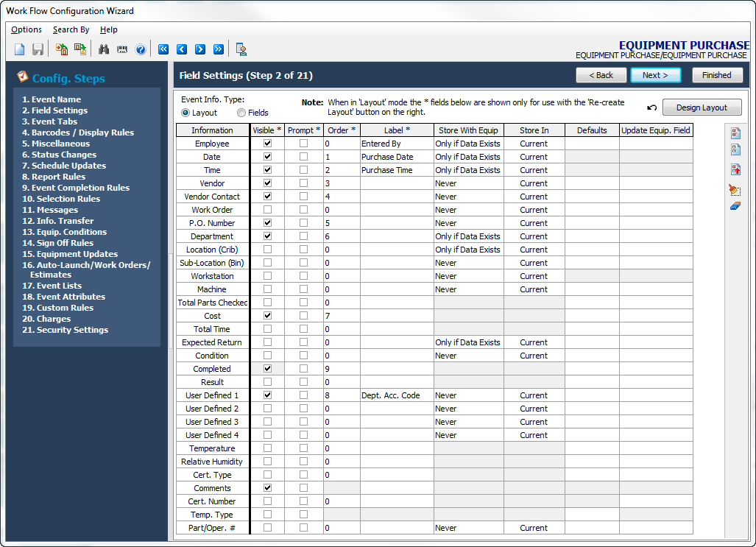
Task: Open step 15. Equipment Updates
Action: [x=70, y=254]
